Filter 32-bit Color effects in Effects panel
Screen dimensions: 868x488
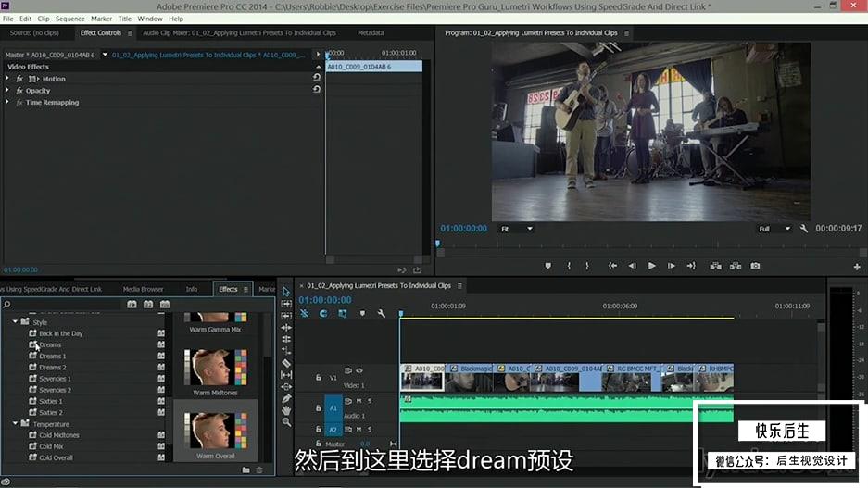point(148,305)
